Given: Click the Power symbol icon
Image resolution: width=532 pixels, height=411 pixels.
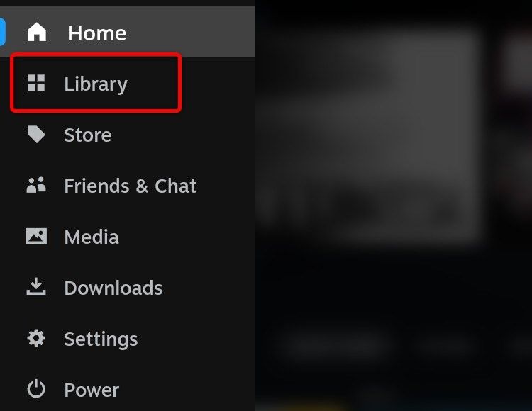Looking at the screenshot, I should (x=36, y=389).
